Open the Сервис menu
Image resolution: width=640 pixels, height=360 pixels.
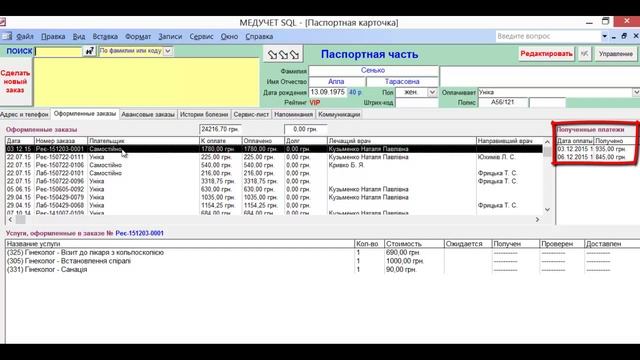[x=201, y=36]
